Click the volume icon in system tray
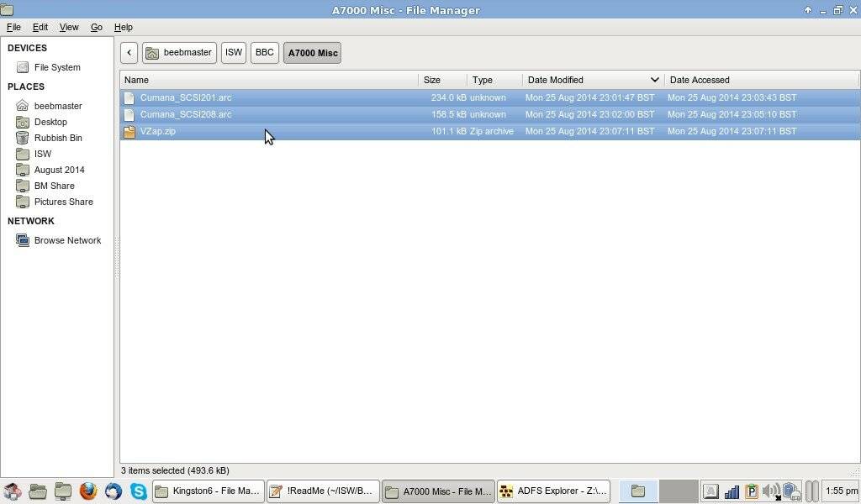Image resolution: width=861 pixels, height=504 pixels. tap(770, 491)
